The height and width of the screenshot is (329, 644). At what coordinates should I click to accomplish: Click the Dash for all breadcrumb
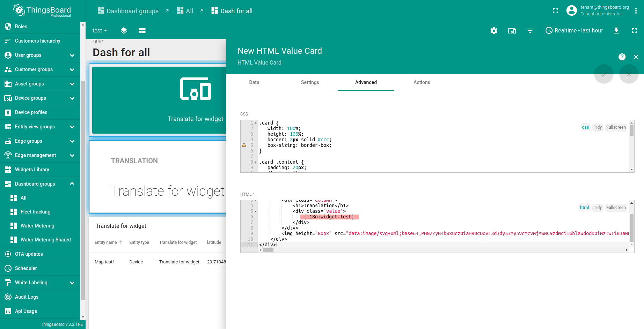(x=232, y=11)
